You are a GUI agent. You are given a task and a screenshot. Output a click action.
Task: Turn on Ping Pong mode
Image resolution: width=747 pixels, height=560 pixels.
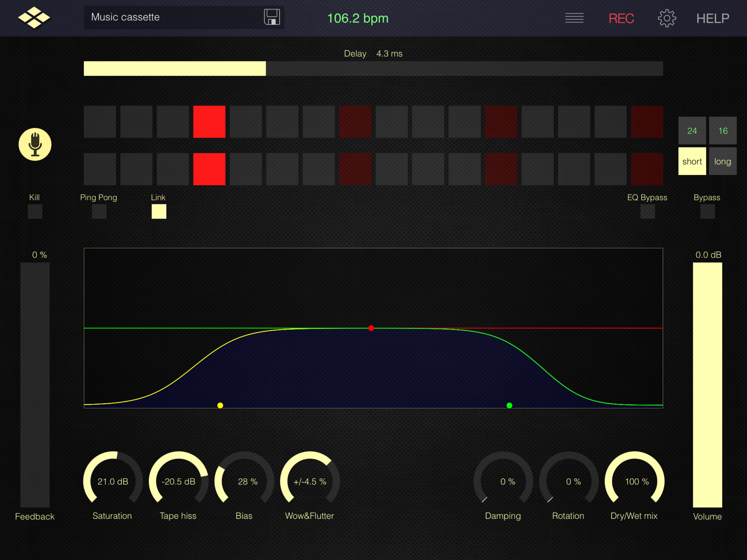point(99,211)
